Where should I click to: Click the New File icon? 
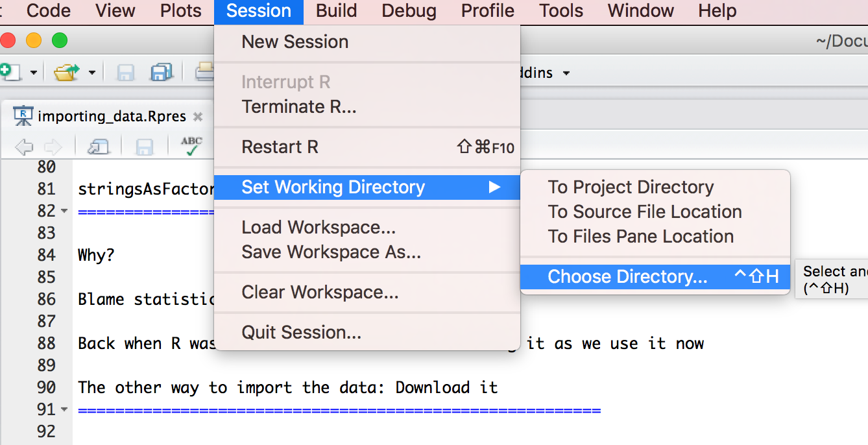pos(9,72)
